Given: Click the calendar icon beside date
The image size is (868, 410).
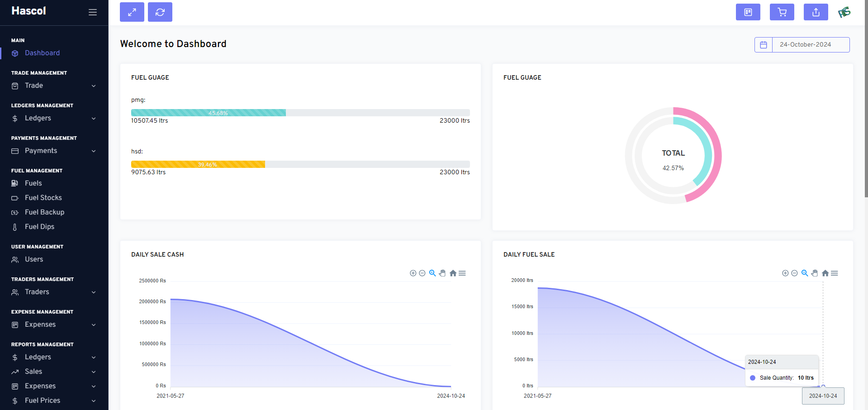Looking at the screenshot, I should [764, 45].
